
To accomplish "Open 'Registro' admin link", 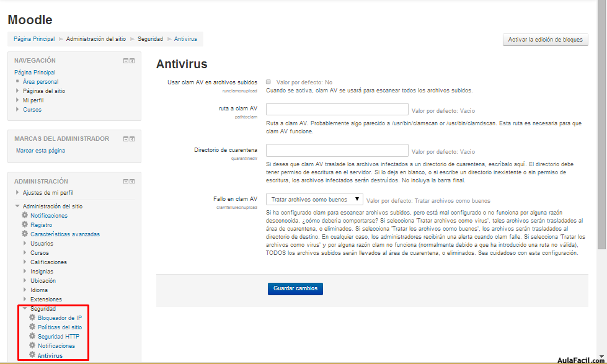I will pyautogui.click(x=42, y=225).
